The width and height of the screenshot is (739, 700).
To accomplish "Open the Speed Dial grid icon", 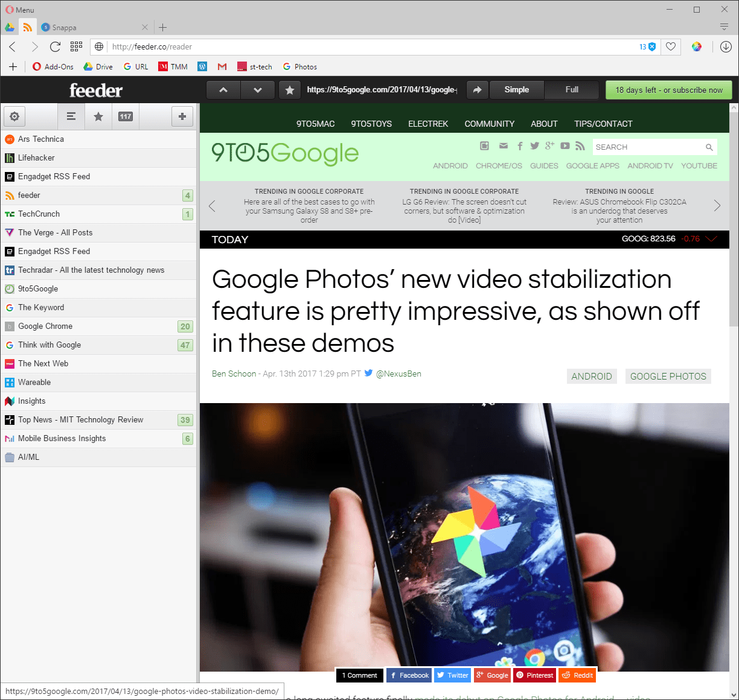I will 76,46.
